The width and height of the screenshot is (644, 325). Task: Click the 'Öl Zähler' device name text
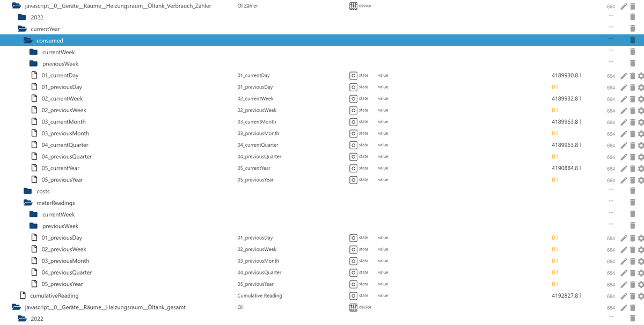pos(248,6)
